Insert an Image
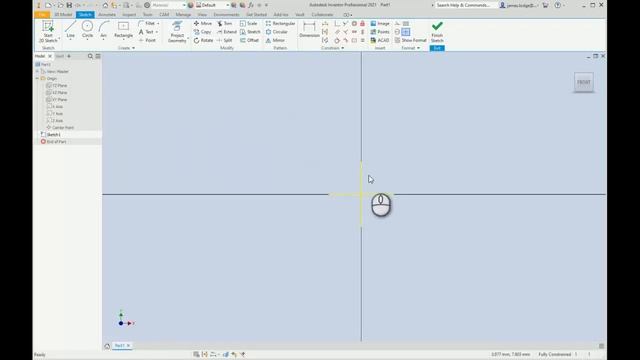Viewport: 640px width, 360px height. click(380, 24)
